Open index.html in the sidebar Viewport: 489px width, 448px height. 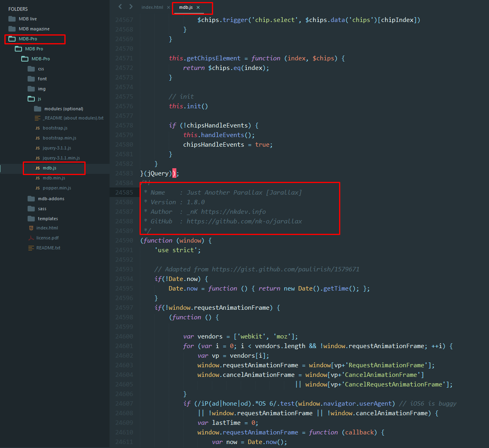coord(47,228)
